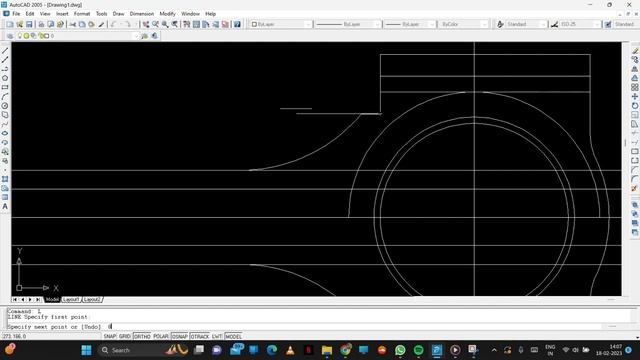640x360 pixels.
Task: Select the Multiline Text tool
Action: click(5, 207)
